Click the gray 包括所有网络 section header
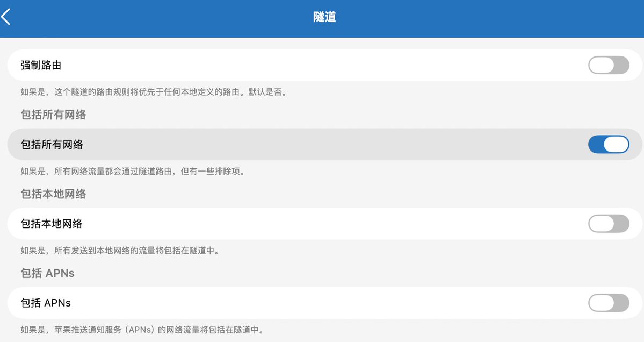The image size is (644, 342). [x=53, y=115]
